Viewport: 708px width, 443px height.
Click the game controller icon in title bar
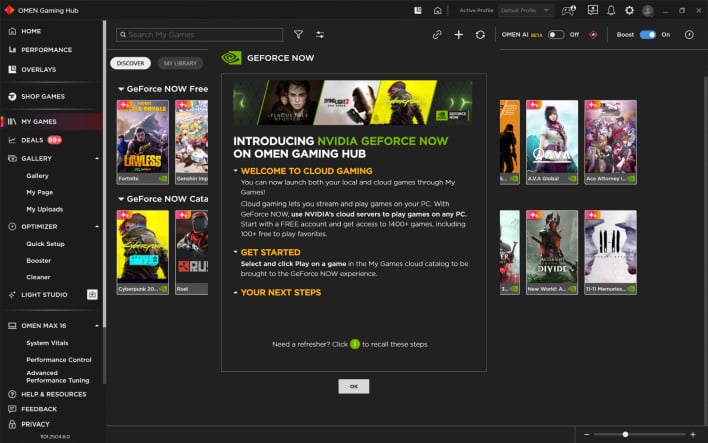[x=570, y=10]
